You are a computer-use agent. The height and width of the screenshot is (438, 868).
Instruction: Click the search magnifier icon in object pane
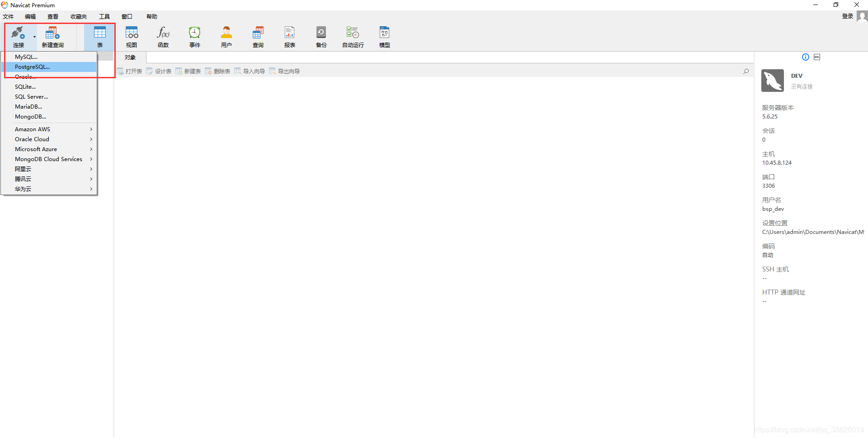pyautogui.click(x=746, y=71)
